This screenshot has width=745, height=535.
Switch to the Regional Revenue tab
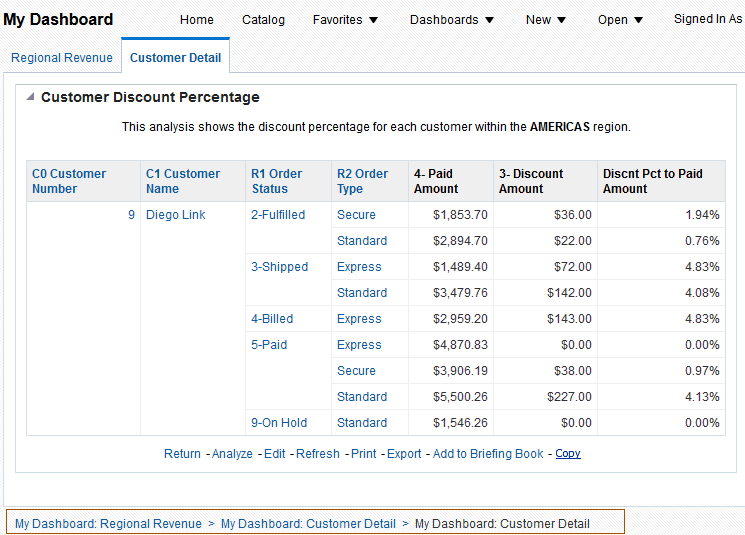tap(62, 58)
